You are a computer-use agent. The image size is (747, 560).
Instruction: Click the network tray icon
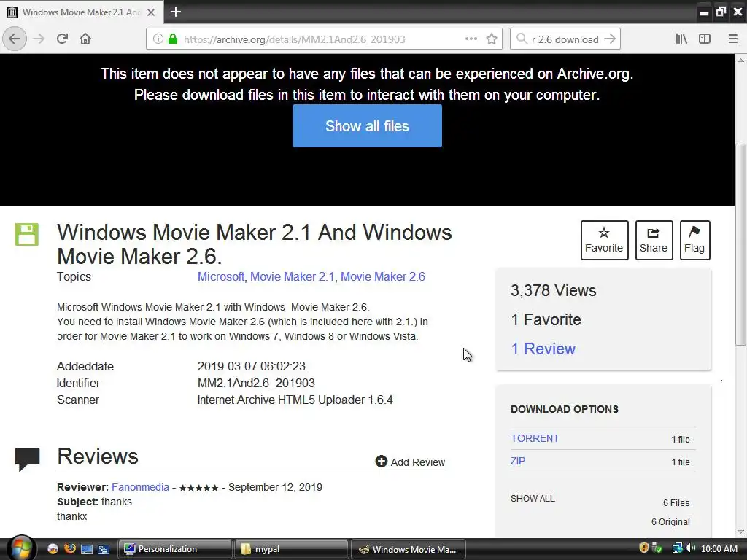pyautogui.click(x=677, y=548)
